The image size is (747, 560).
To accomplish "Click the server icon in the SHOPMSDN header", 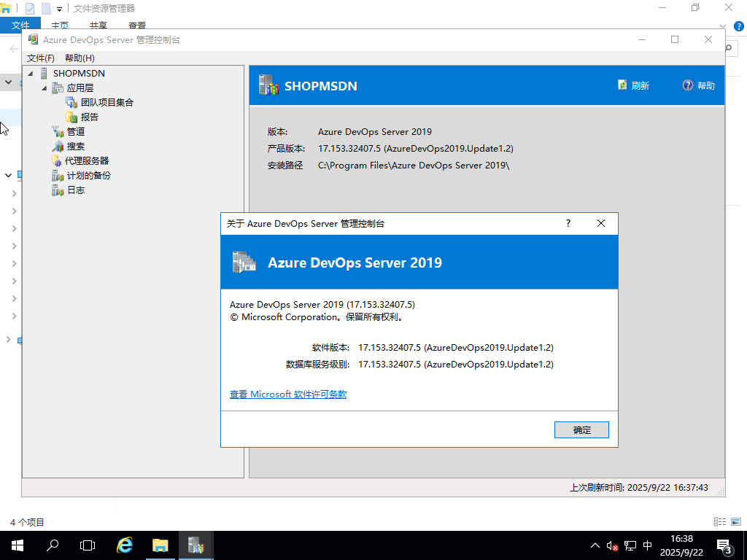I will pos(268,85).
